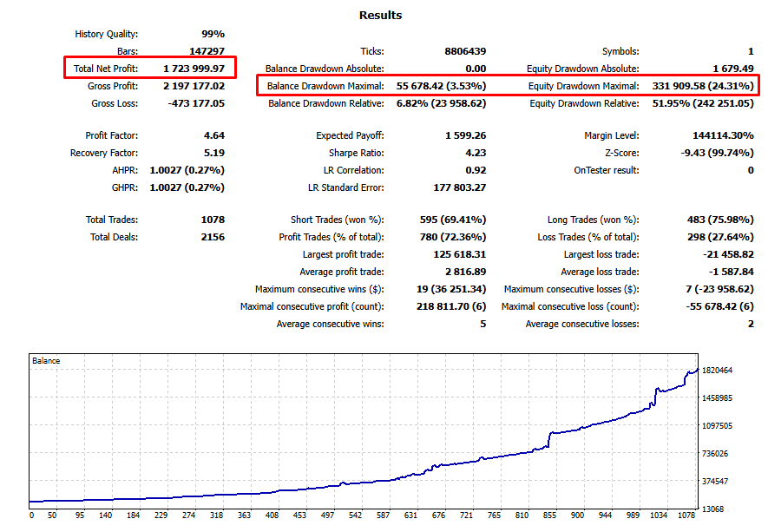This screenshot has height=532, width=768.
Task: Select the Bars value 147297
Action: (x=207, y=51)
